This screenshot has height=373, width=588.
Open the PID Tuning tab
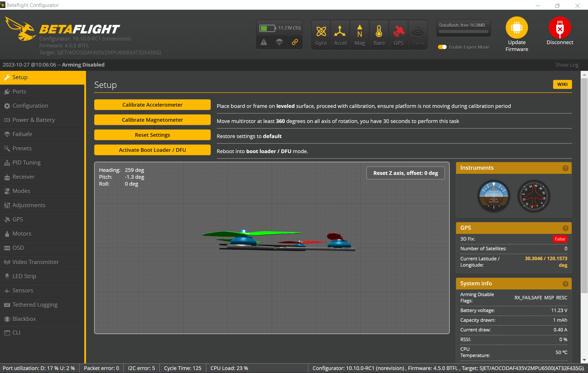26,162
